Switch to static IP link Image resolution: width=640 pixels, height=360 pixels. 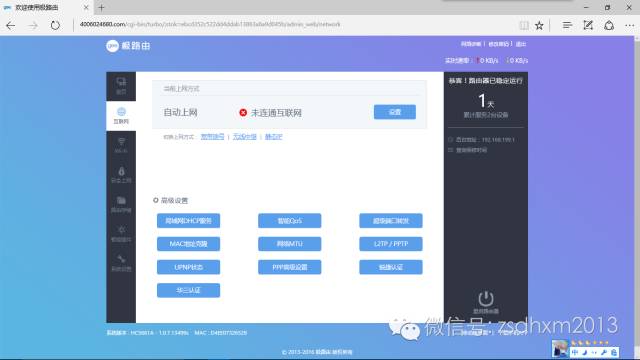pyautogui.click(x=273, y=137)
